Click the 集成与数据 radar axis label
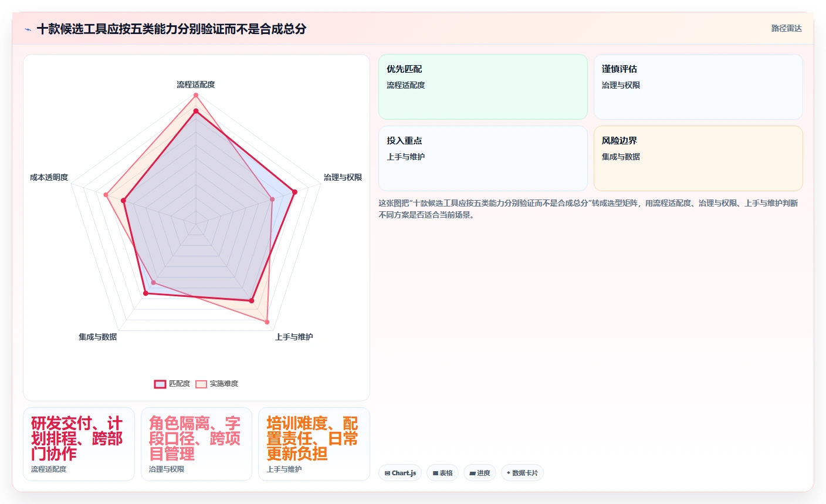This screenshot has height=504, width=826. (x=98, y=337)
